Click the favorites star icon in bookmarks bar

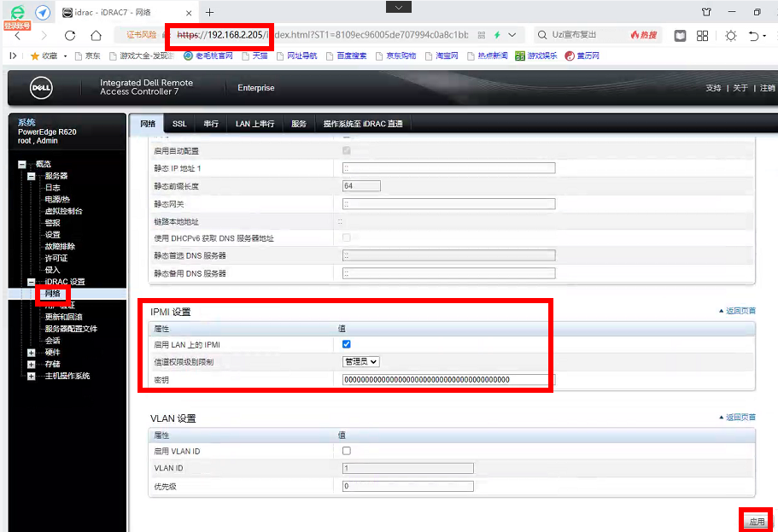(35, 56)
